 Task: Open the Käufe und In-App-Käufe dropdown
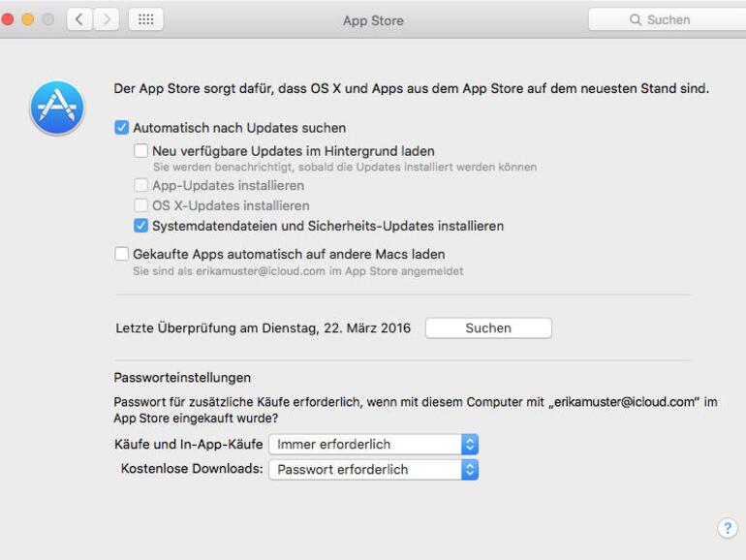click(x=373, y=445)
